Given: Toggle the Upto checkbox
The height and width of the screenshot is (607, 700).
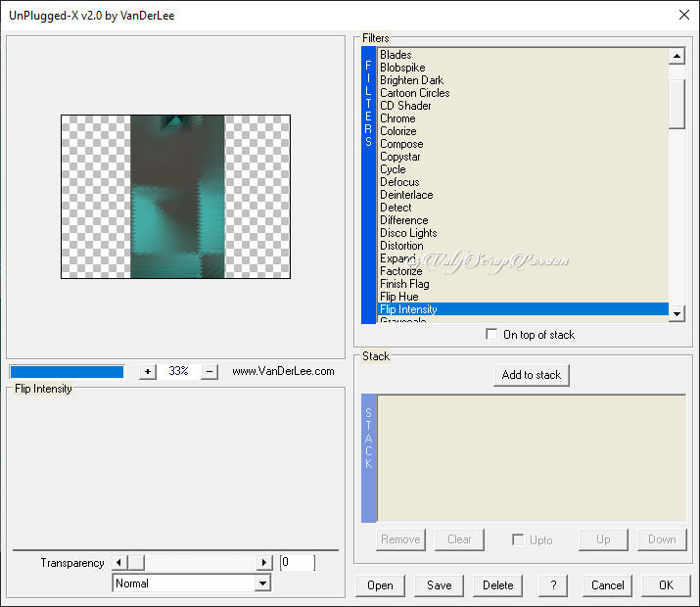Looking at the screenshot, I should (518, 539).
